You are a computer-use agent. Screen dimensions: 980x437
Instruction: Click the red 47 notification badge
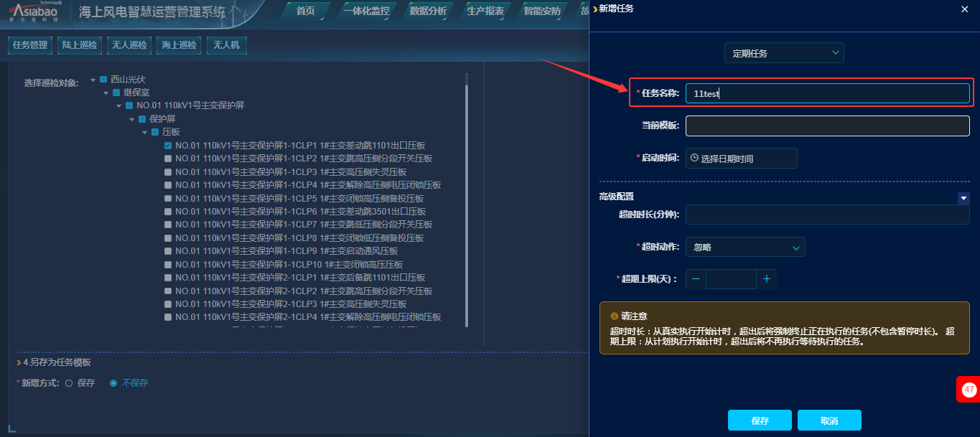coord(969,390)
